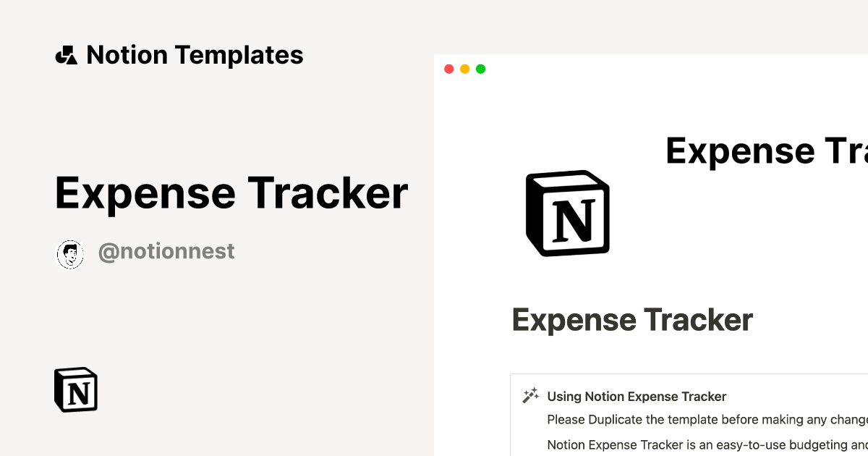
Task: Open the @notionnest profile handle
Action: pos(166,251)
